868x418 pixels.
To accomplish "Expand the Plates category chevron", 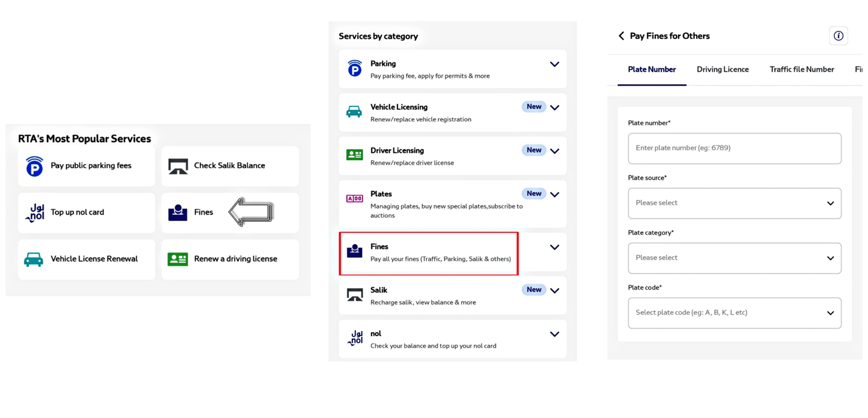I will [x=554, y=194].
